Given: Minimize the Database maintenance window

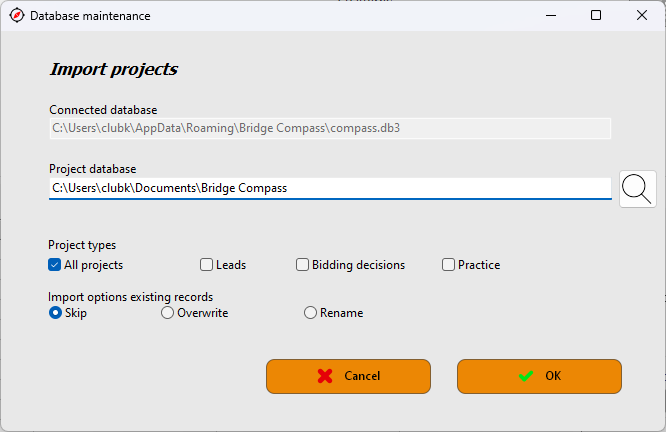Looking at the screenshot, I should pyautogui.click(x=551, y=15).
